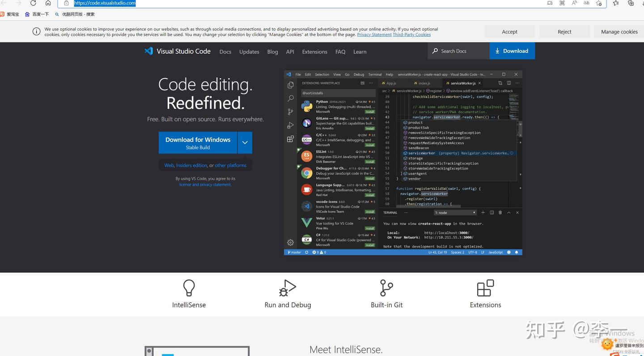Open the Extensions Marketplace more actions ellipsis
The height and width of the screenshot is (356, 644).
pos(371,83)
